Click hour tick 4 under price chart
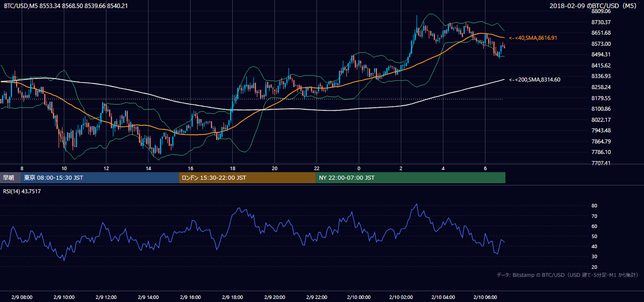644x302 pixels. pos(443,168)
